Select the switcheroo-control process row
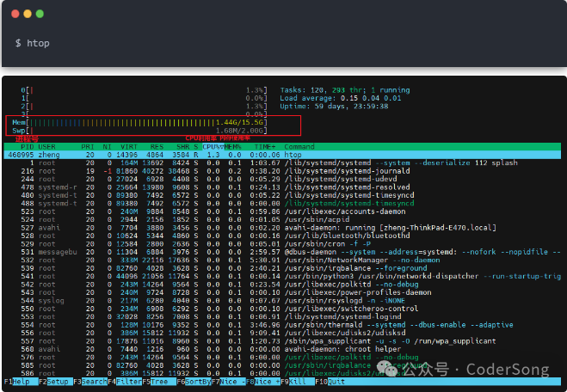The height and width of the screenshot is (392, 567). point(282,309)
